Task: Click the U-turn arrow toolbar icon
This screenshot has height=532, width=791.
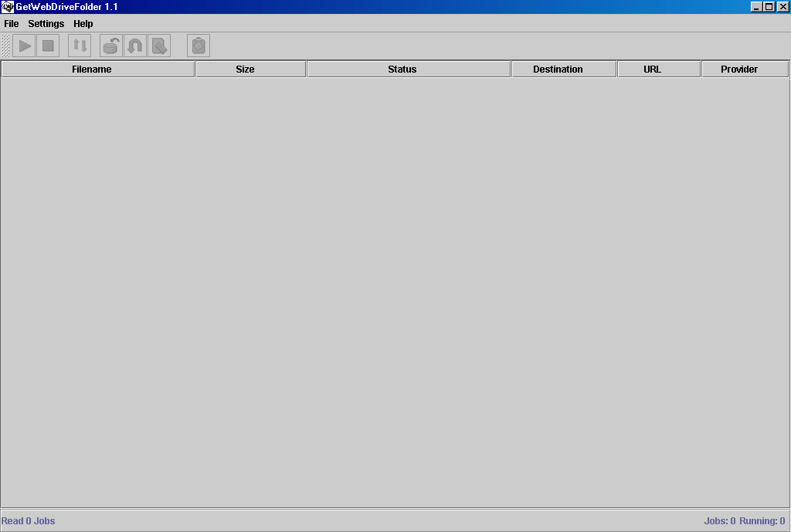Action: coord(135,46)
